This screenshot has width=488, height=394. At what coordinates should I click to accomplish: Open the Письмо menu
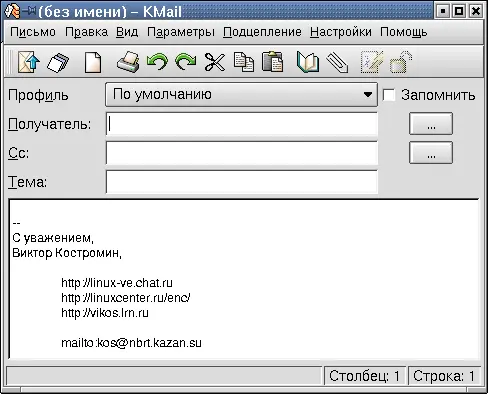33,32
